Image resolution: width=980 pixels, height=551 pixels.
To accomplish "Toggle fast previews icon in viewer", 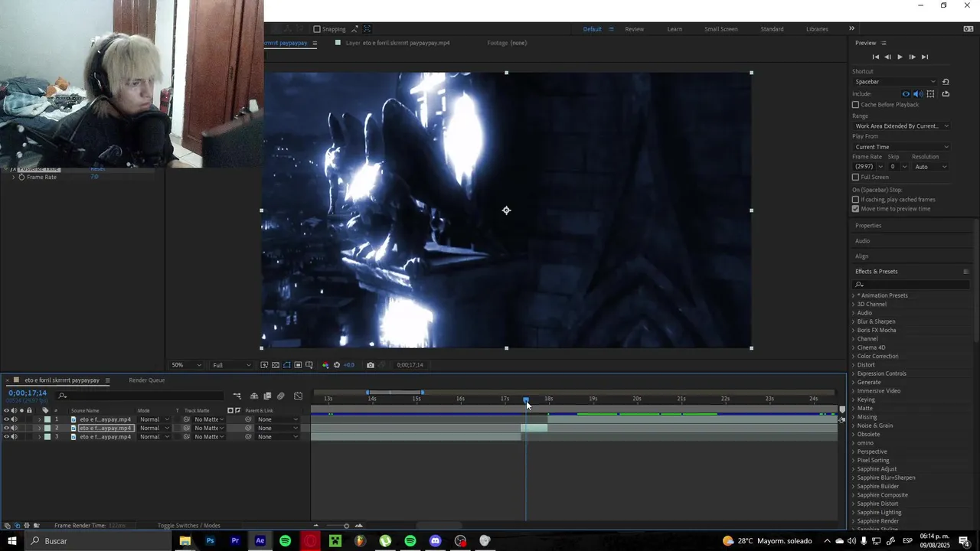I will (264, 365).
